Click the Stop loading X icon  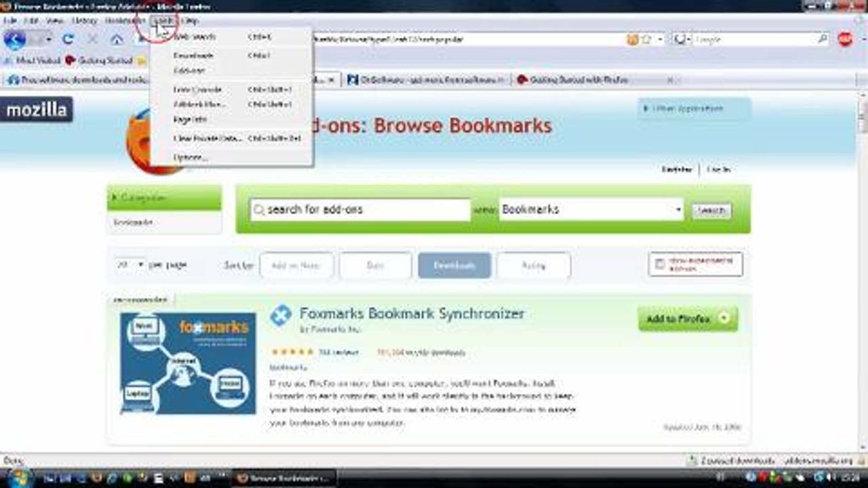[x=92, y=39]
